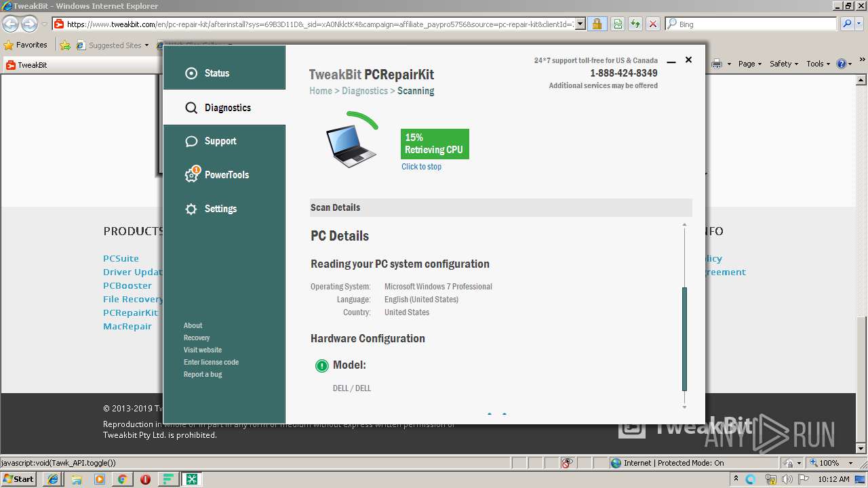Select the Diagnostics sidebar item
Image resolution: width=868 pixels, height=488 pixels.
pos(224,108)
